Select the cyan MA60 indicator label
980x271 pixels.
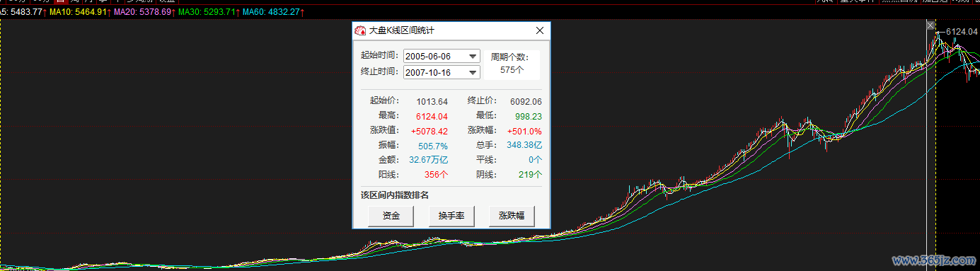tap(272, 12)
